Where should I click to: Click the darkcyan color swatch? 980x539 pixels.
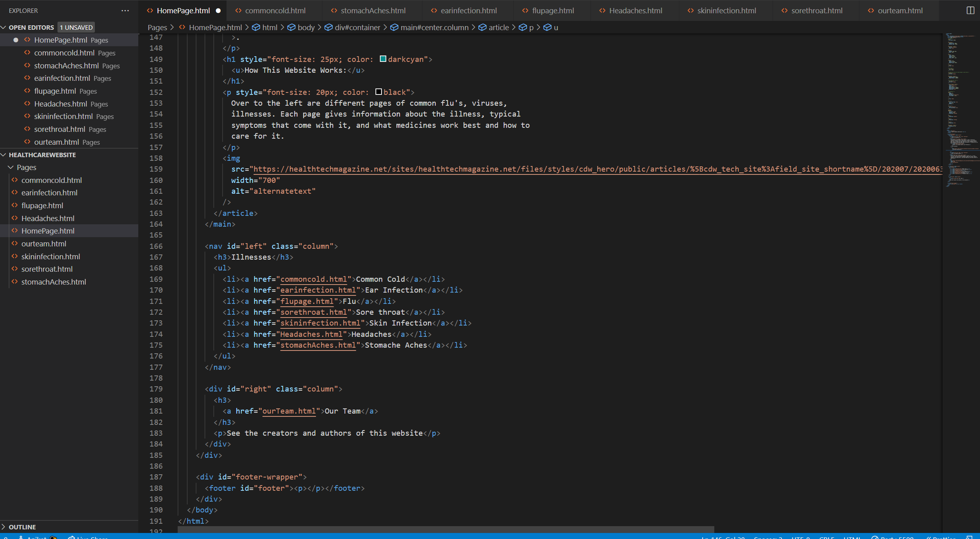pyautogui.click(x=383, y=59)
